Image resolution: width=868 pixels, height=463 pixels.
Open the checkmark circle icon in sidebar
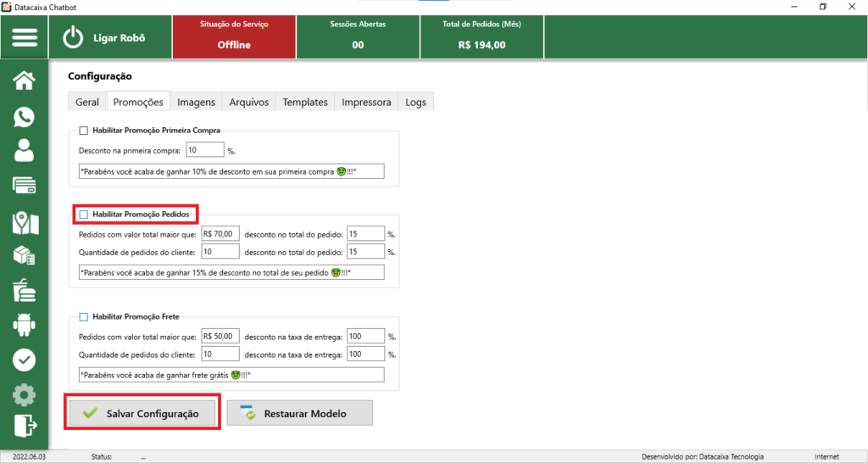tap(25, 360)
